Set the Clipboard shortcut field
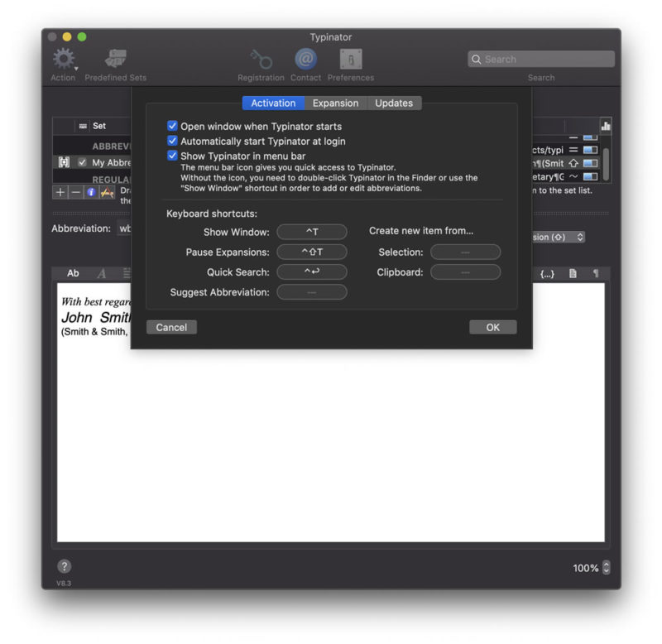 pyautogui.click(x=466, y=272)
